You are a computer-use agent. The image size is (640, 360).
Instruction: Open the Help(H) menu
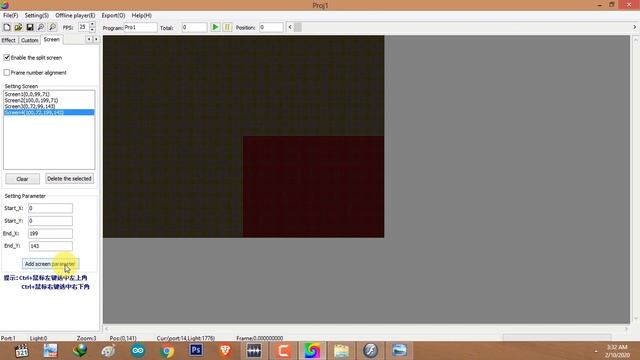[x=142, y=15]
